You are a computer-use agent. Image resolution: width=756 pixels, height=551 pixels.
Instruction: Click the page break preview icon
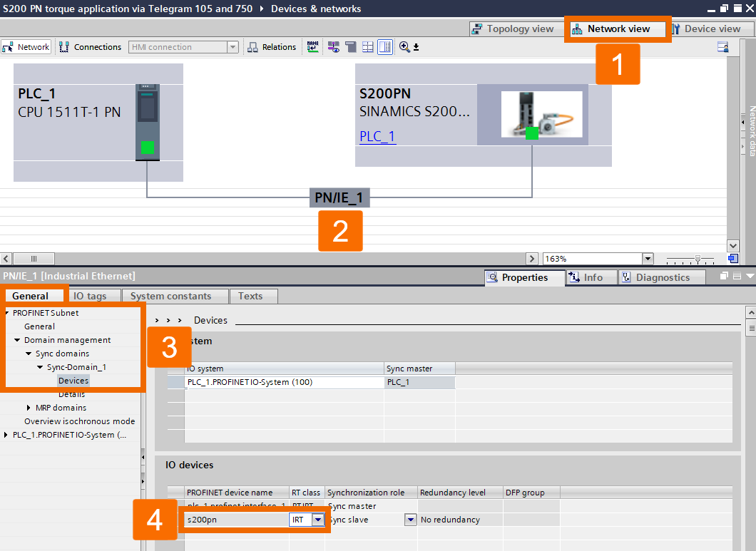[351, 47]
